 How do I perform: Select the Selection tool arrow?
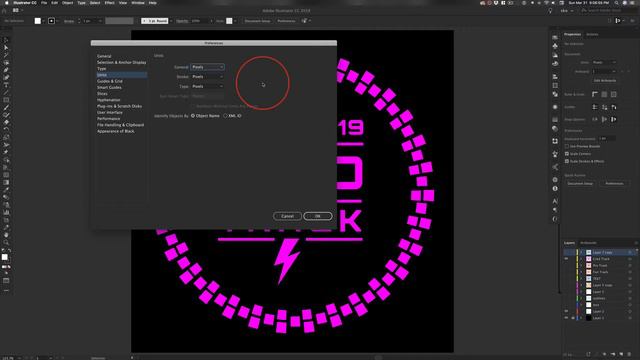[6, 40]
